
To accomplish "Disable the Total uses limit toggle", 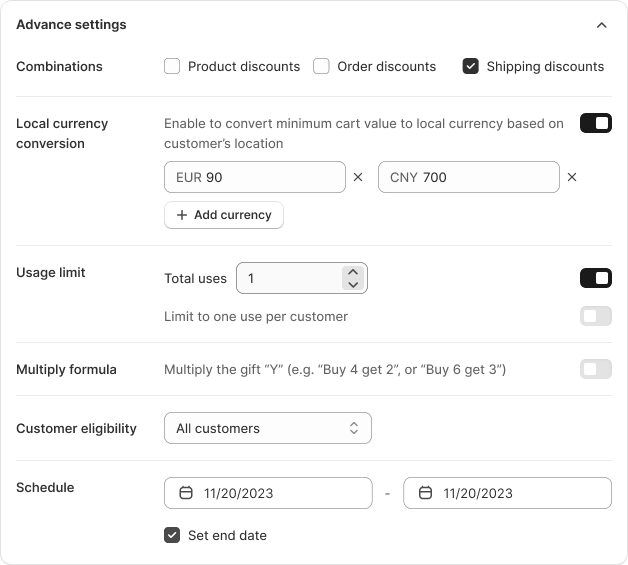I will pos(595,278).
